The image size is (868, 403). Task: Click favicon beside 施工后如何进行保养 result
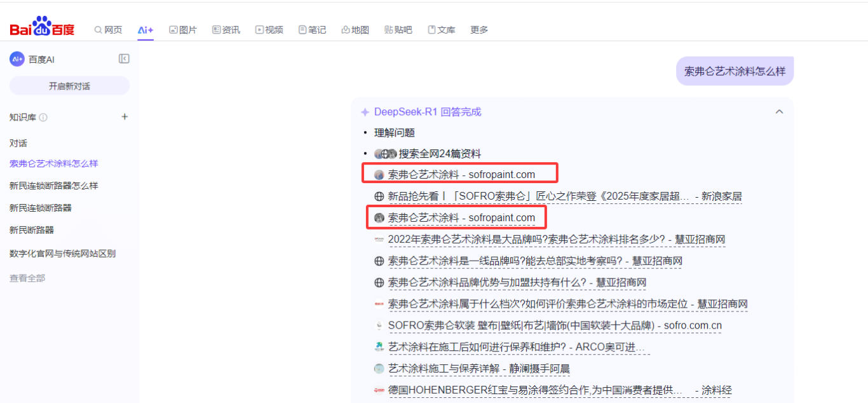tap(379, 347)
